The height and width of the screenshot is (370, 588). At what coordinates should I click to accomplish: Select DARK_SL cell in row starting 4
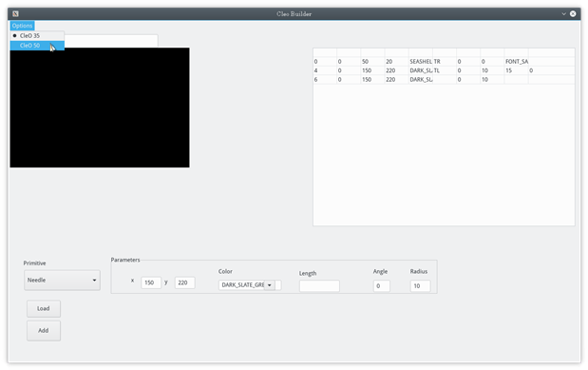(x=421, y=70)
